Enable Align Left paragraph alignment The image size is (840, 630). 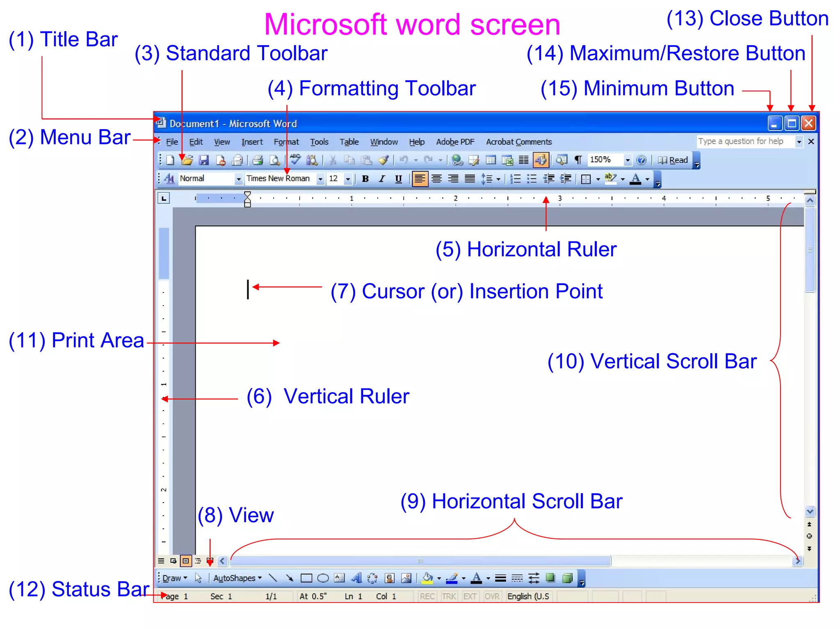(x=420, y=179)
